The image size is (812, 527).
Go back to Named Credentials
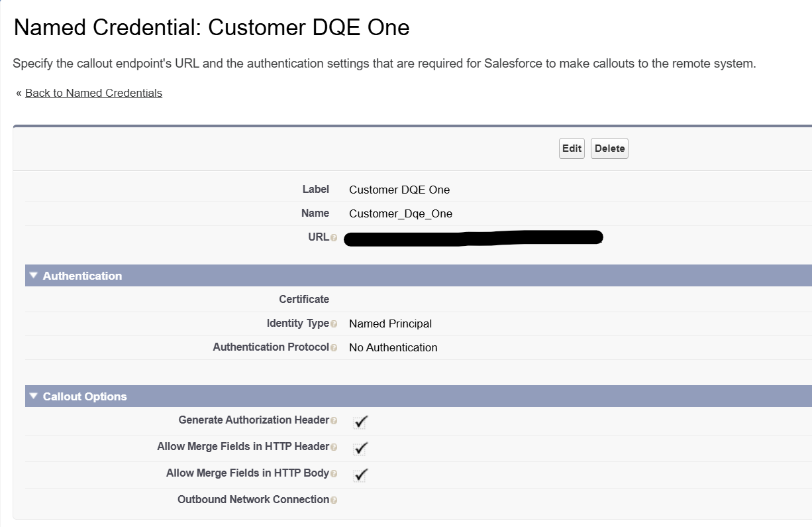[x=93, y=93]
